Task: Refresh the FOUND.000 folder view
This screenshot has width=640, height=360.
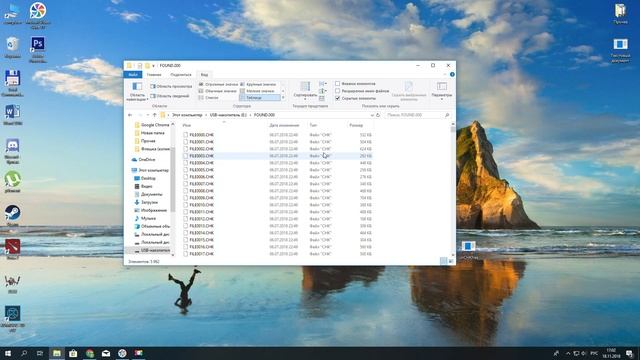Action: pos(378,115)
